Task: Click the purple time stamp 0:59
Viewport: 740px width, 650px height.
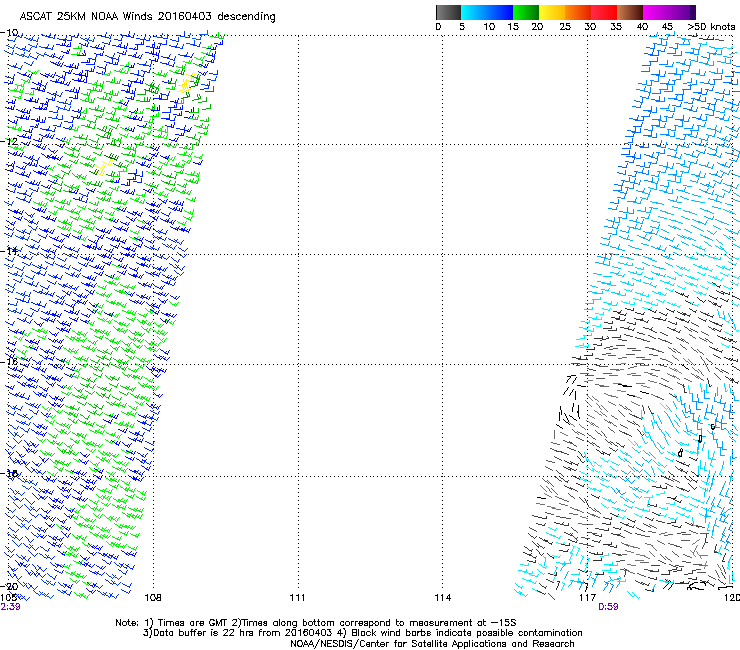Action: point(608,607)
